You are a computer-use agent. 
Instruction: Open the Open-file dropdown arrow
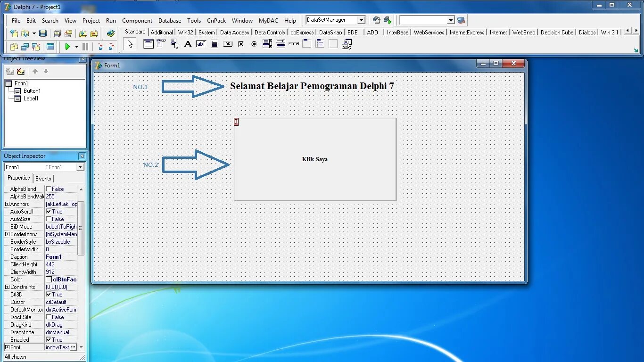(34, 33)
